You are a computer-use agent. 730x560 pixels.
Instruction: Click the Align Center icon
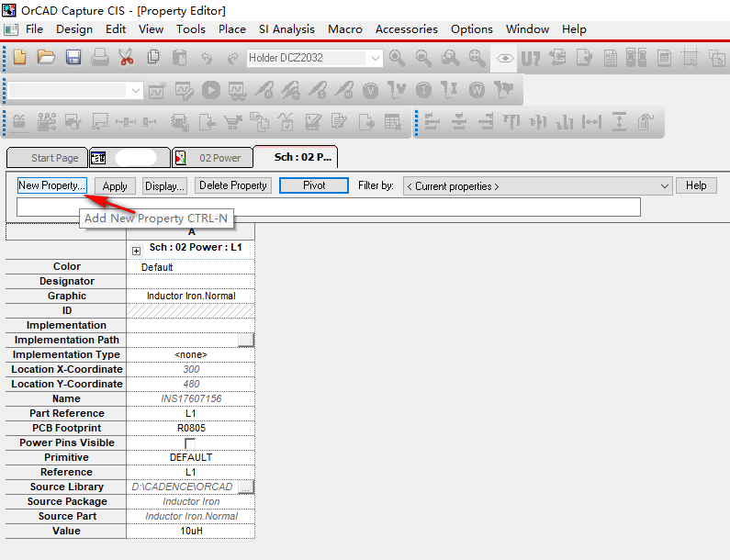(x=459, y=122)
